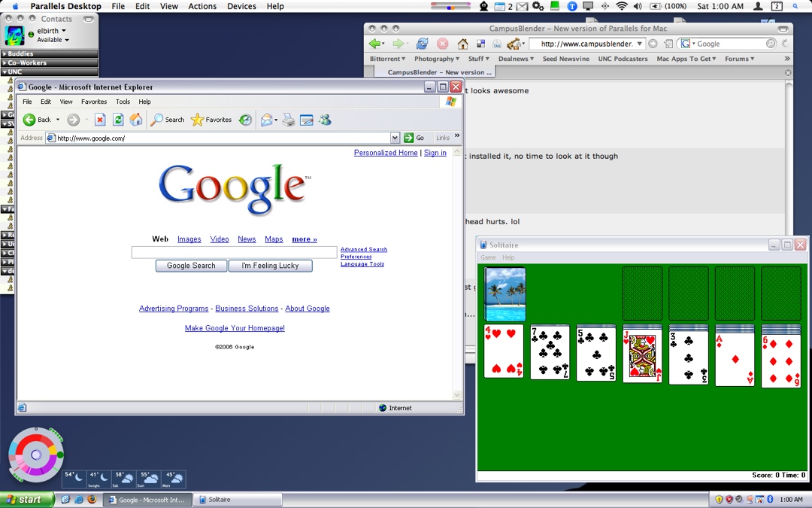812x508 pixels.
Task: Click the Forward arrow in Internet Explorer
Action: 74,120
